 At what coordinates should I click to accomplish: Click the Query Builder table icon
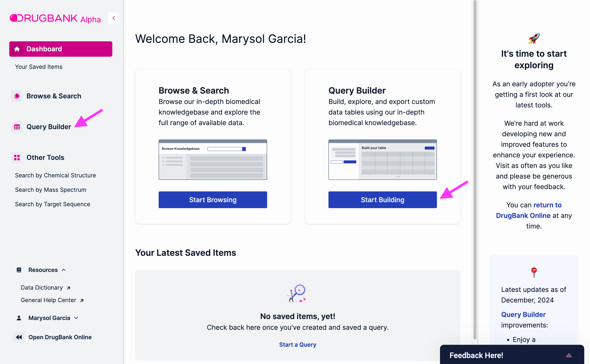click(17, 127)
